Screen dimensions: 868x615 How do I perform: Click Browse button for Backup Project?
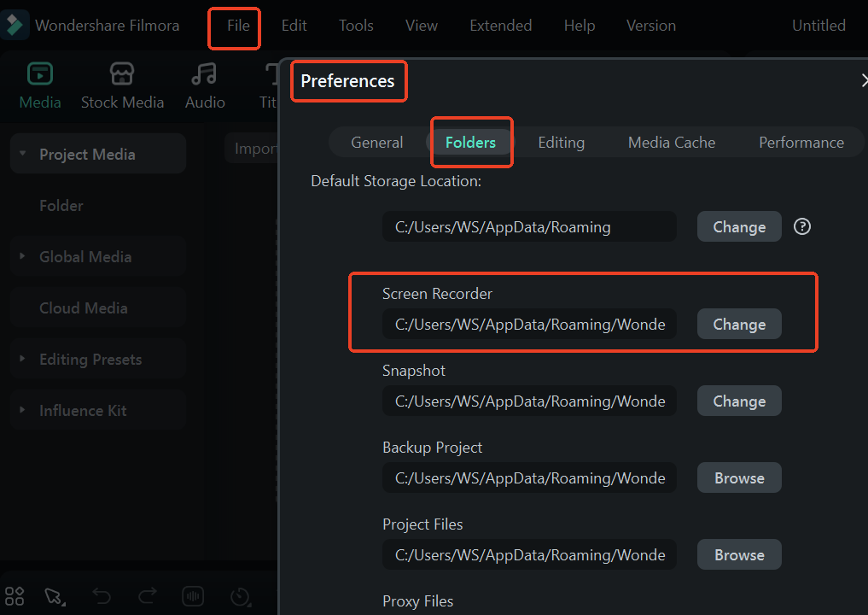tap(739, 478)
